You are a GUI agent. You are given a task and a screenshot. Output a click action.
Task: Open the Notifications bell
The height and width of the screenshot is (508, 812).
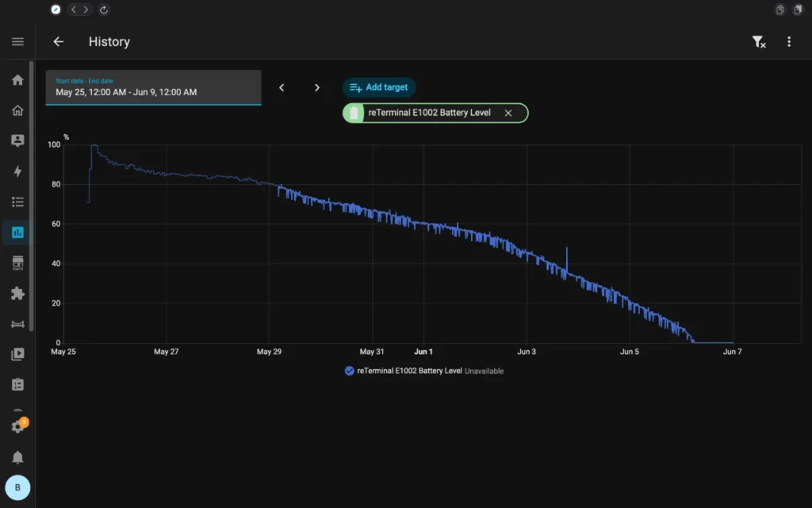[x=17, y=457]
